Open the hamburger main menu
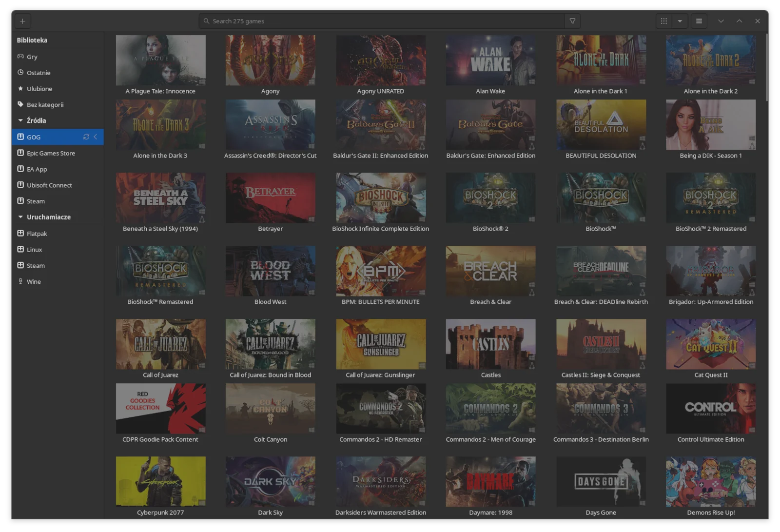Viewport: 780px width, 532px height. (699, 21)
